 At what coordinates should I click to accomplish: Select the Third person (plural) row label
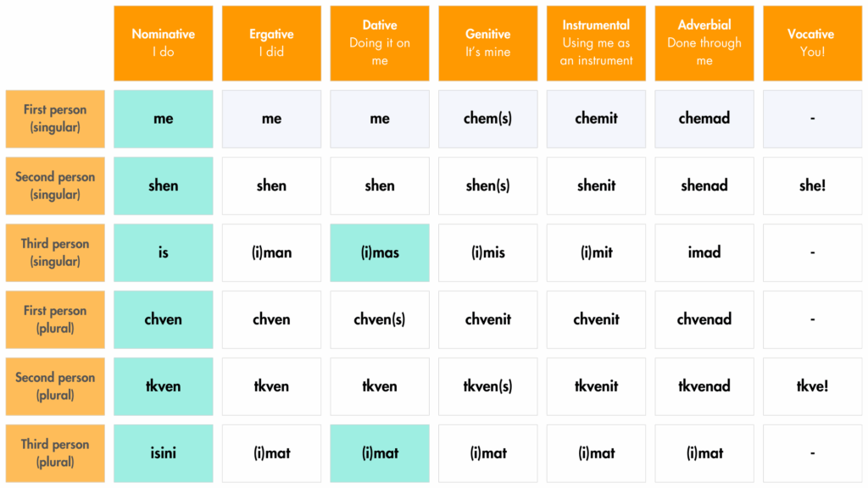(x=55, y=453)
